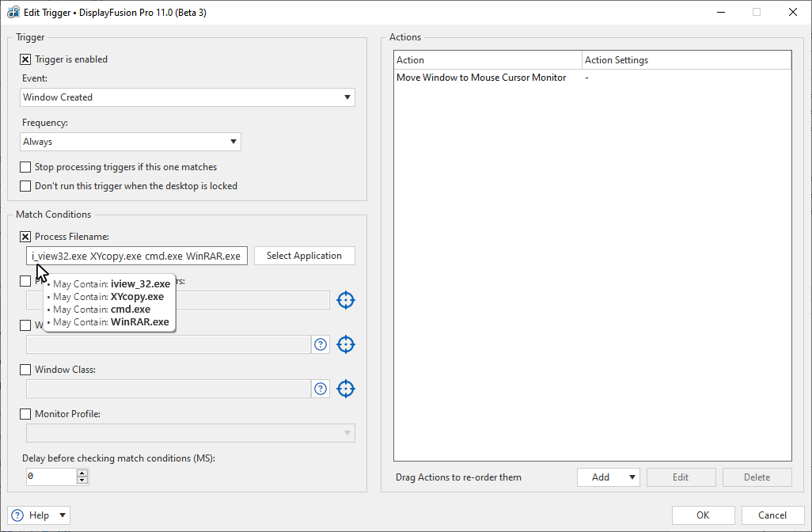Open the Add action dropdown button
This screenshot has width=812, height=532.
click(x=608, y=477)
